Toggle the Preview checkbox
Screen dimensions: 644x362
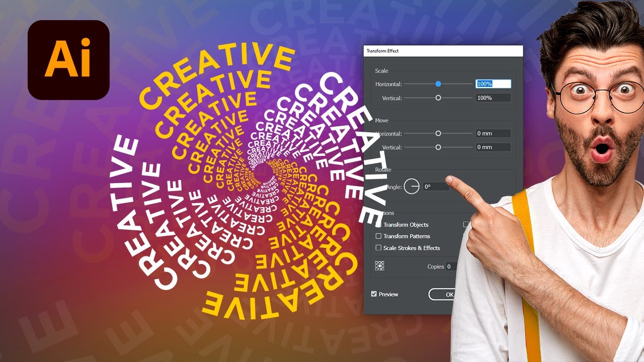coord(374,294)
